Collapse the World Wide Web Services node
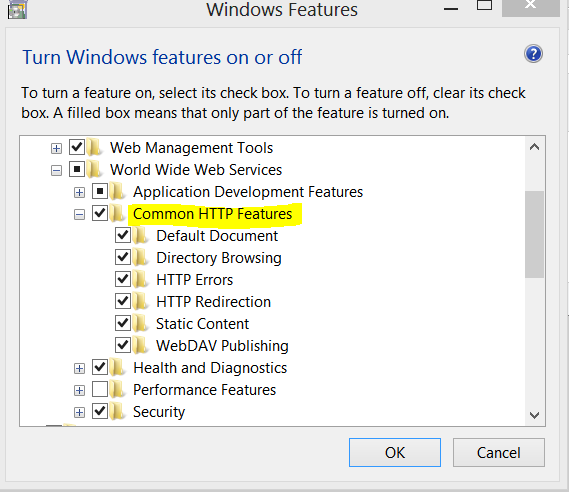The height and width of the screenshot is (492, 569). point(56,171)
